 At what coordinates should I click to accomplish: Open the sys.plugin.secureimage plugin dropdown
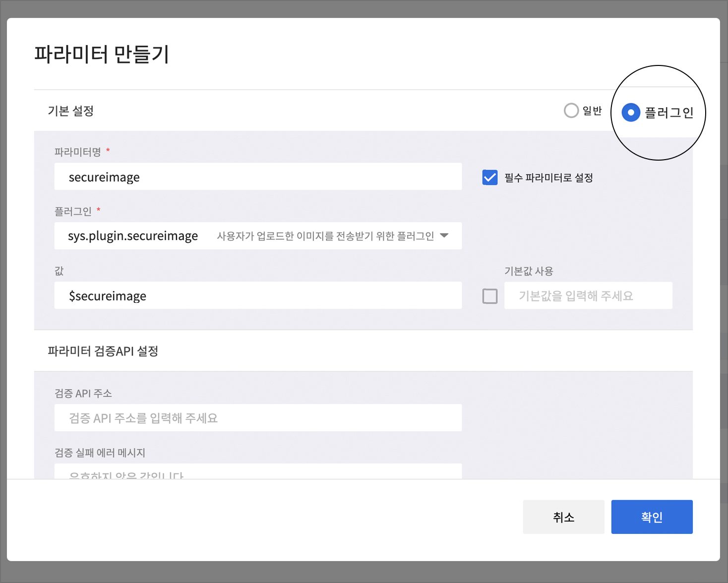[x=258, y=236]
